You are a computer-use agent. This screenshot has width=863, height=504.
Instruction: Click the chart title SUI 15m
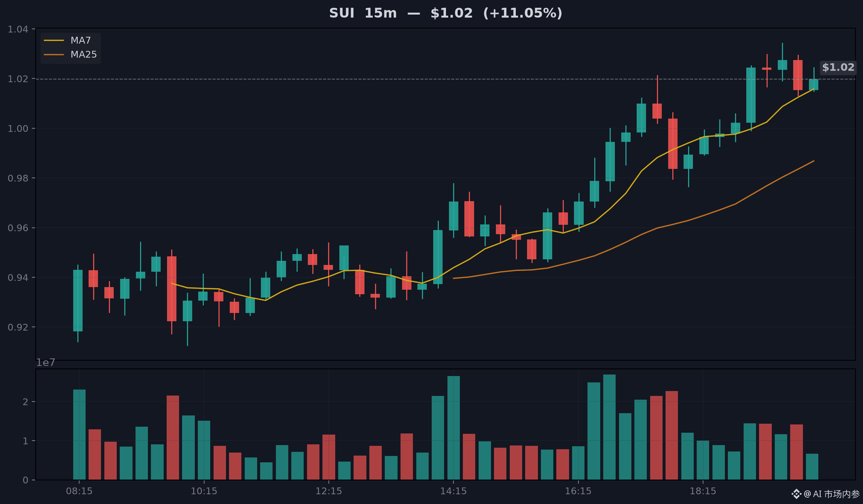click(x=363, y=13)
